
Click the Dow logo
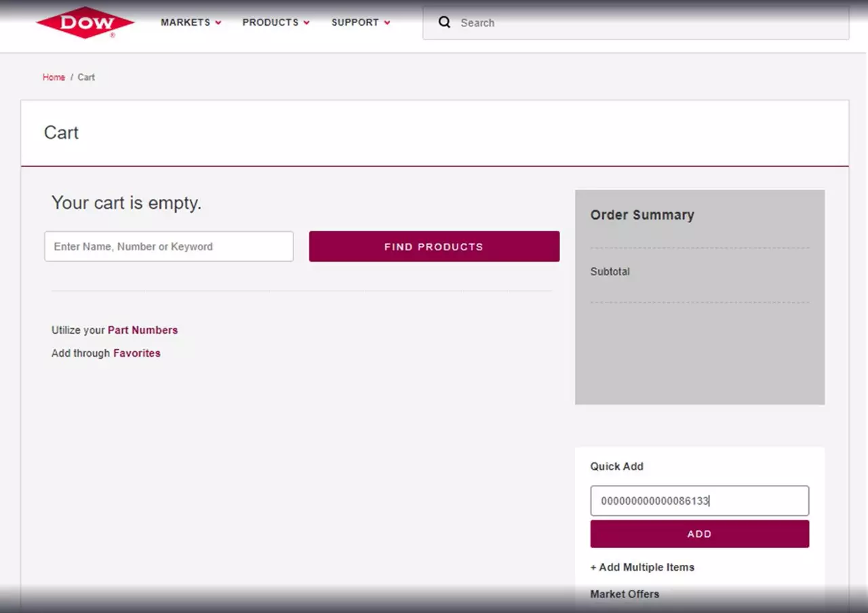tap(85, 22)
